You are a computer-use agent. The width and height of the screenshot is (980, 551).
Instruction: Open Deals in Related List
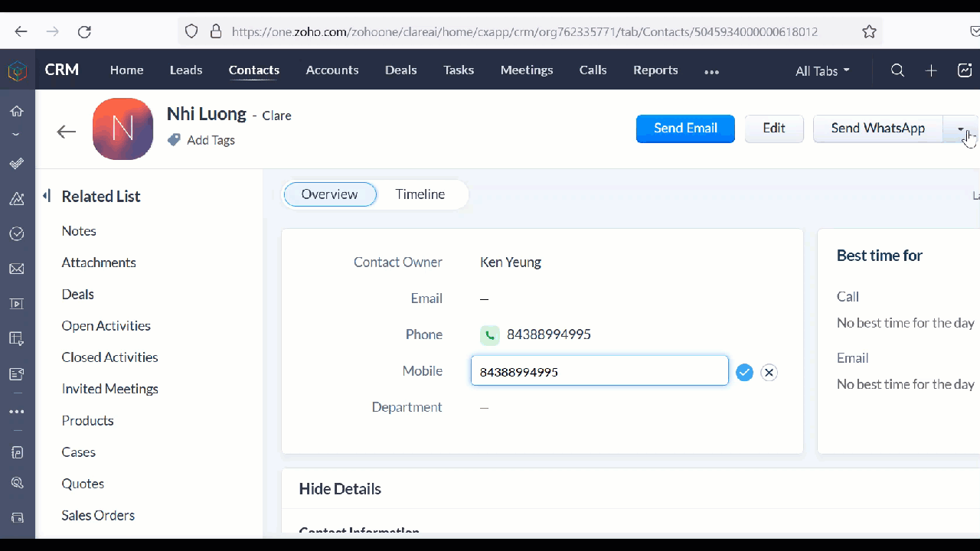pos(78,295)
